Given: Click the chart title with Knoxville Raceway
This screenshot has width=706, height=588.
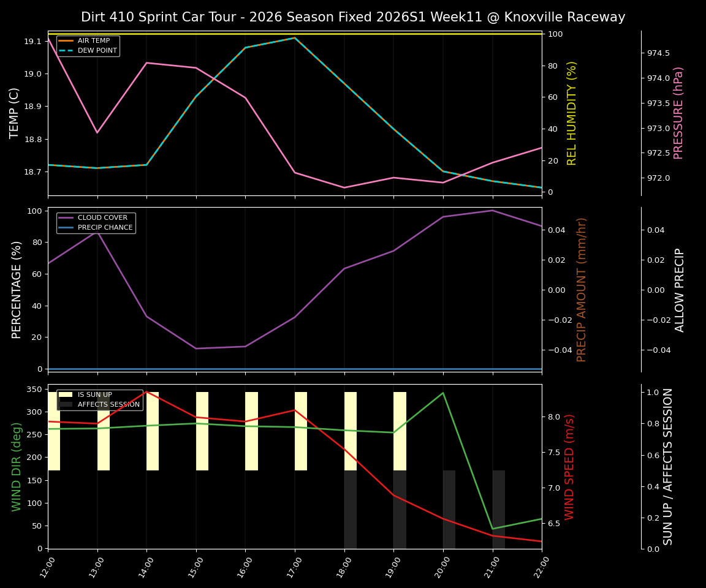Looking at the screenshot, I should (x=353, y=17).
